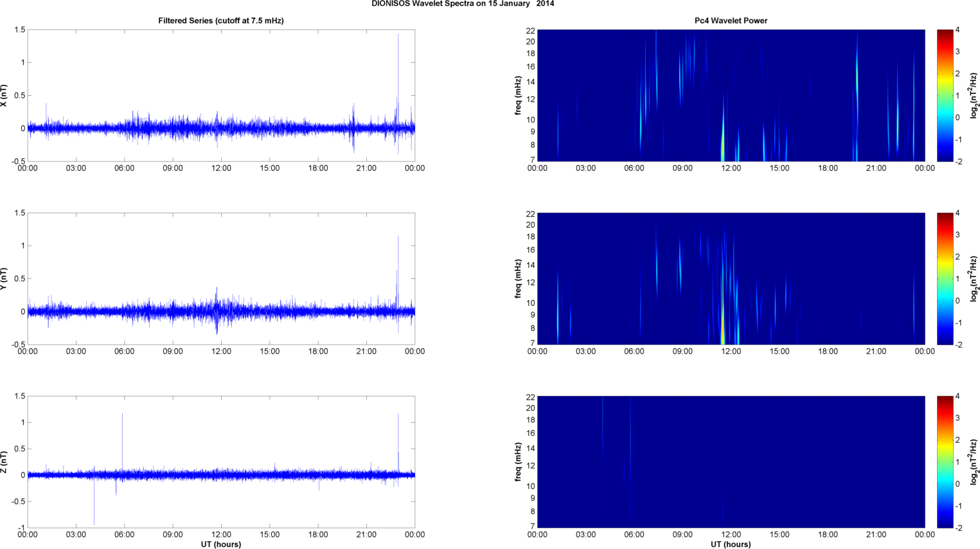Click the '22' frequency tick of the X wavelet spectrum
The image size is (980, 549).
point(530,31)
